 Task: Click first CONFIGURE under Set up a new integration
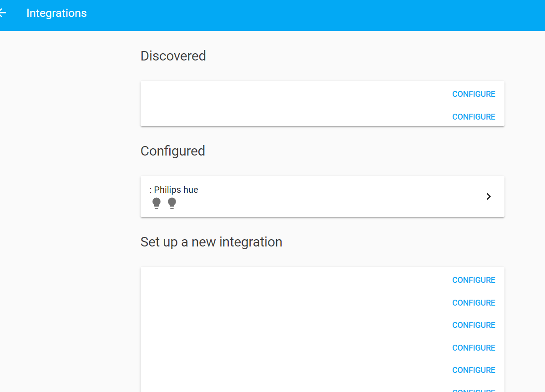[474, 280]
